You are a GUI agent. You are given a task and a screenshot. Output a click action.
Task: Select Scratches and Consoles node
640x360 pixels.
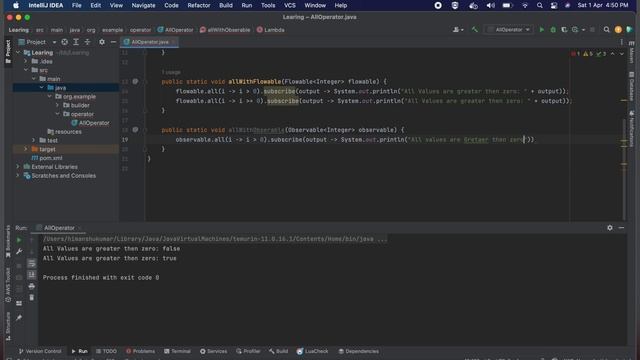pyautogui.click(x=60, y=176)
